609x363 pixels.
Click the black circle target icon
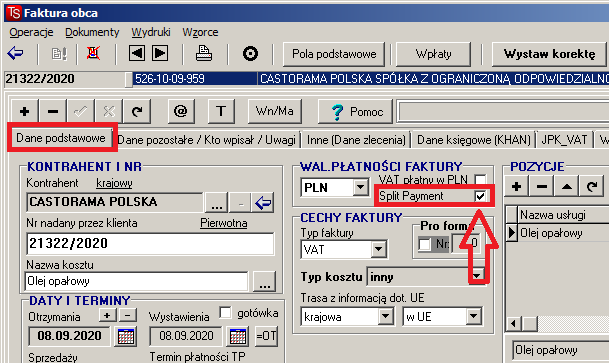250,54
